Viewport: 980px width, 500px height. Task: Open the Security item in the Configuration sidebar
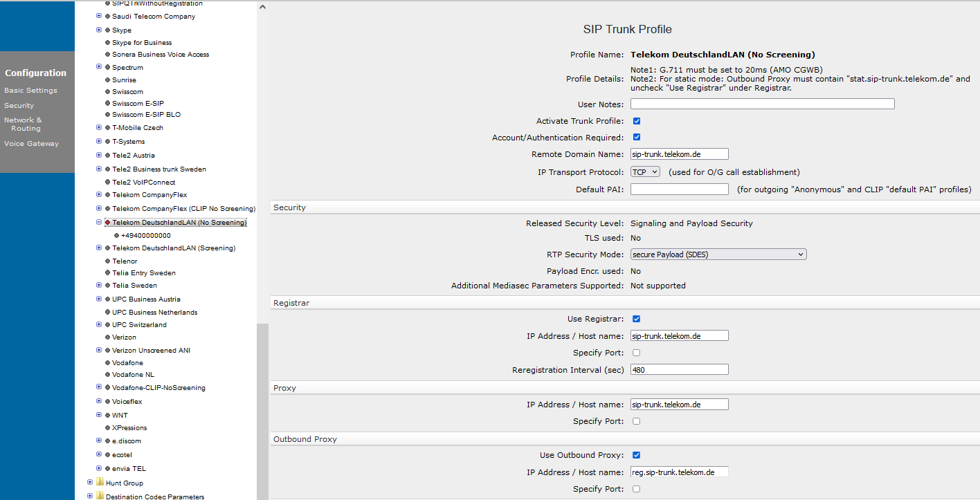pyautogui.click(x=19, y=106)
